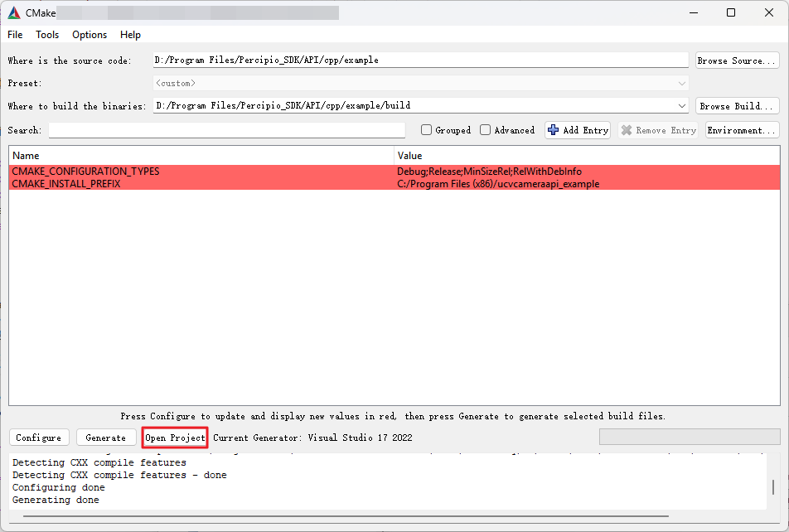The width and height of the screenshot is (789, 532).
Task: Open the Options menu
Action: (90, 35)
